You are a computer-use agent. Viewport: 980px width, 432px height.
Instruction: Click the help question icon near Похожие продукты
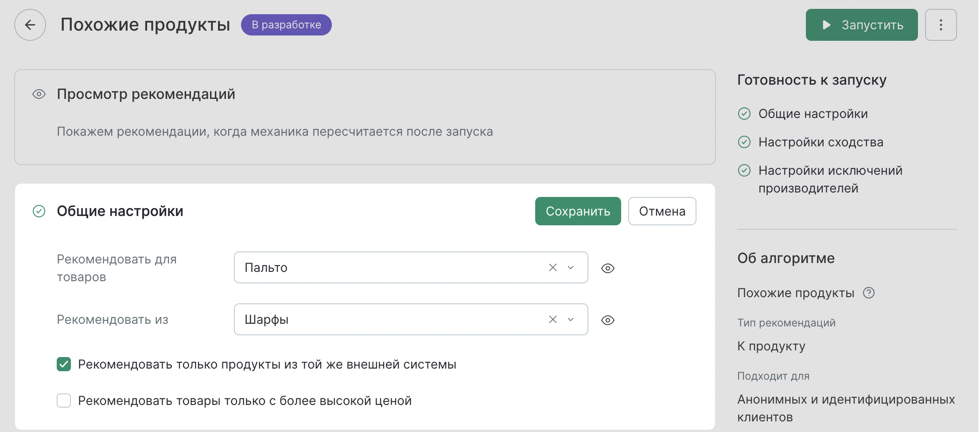pos(868,293)
